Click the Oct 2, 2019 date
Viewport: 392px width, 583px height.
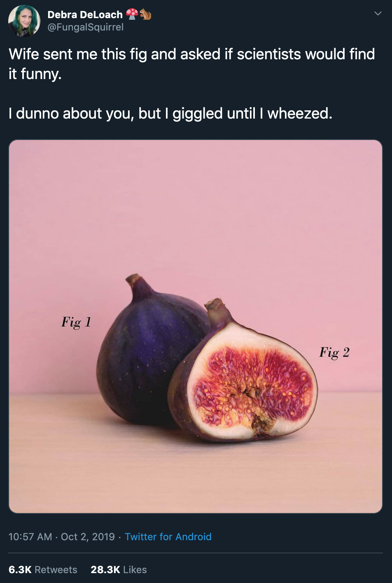click(88, 537)
